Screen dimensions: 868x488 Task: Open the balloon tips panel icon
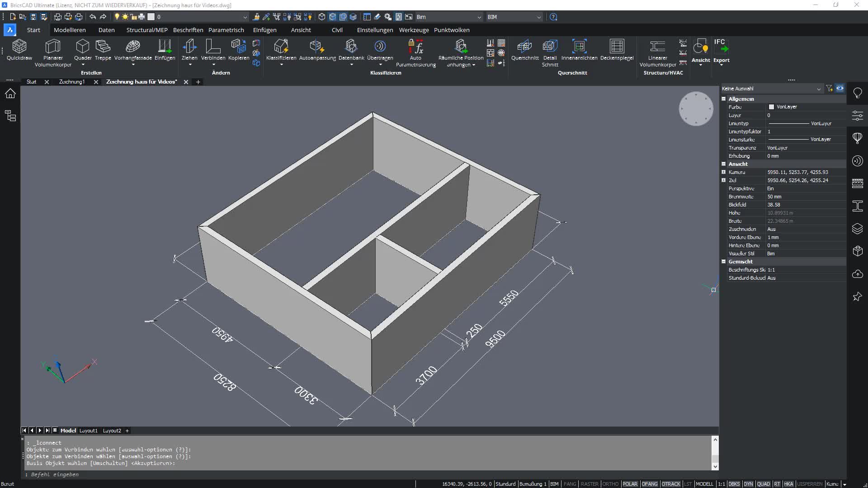858,138
